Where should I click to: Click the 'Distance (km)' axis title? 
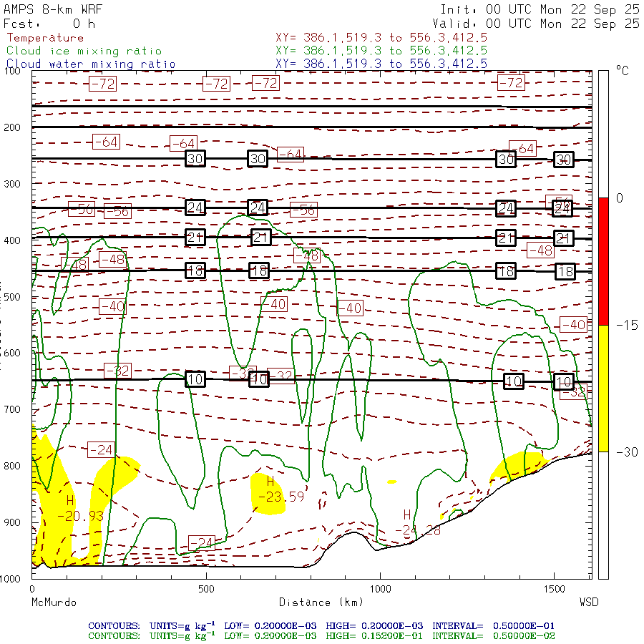click(321, 602)
